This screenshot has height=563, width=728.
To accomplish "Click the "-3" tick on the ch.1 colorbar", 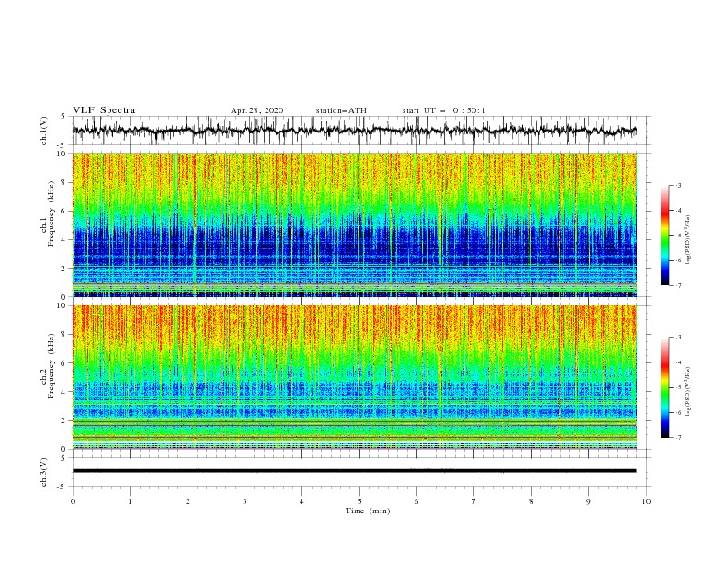I will pos(678,185).
